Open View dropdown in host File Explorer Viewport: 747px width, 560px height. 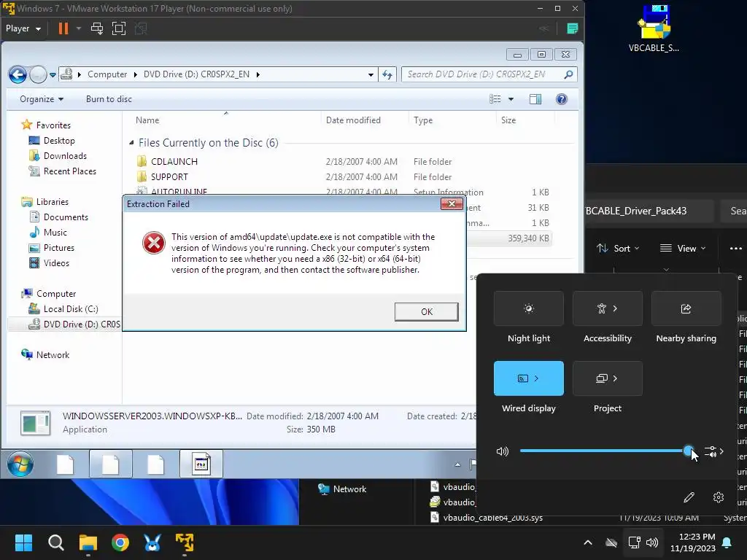(683, 248)
